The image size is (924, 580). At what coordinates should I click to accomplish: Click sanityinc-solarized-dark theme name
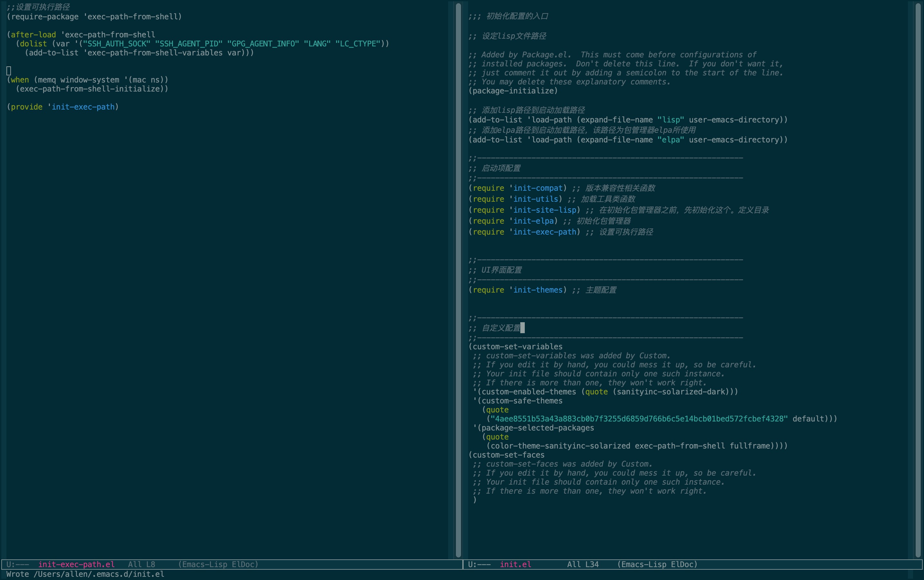[x=671, y=391]
